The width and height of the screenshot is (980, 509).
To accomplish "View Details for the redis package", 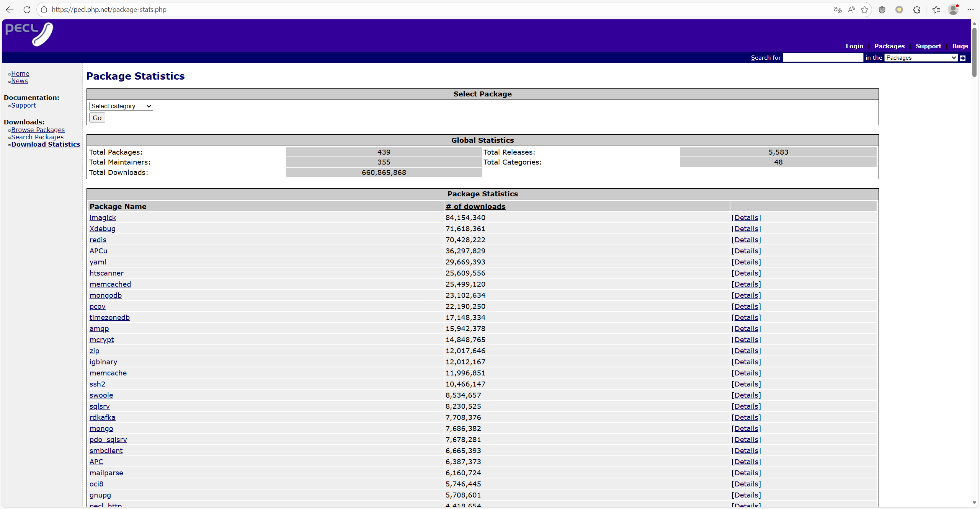I will 746,240.
